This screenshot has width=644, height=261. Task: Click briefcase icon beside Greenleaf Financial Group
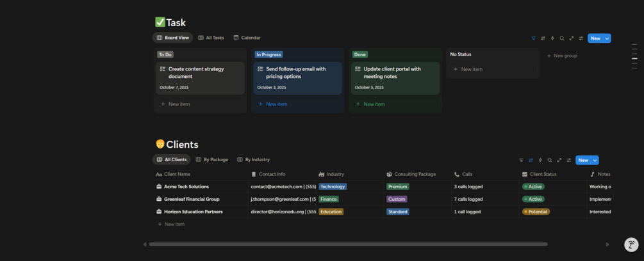click(159, 199)
